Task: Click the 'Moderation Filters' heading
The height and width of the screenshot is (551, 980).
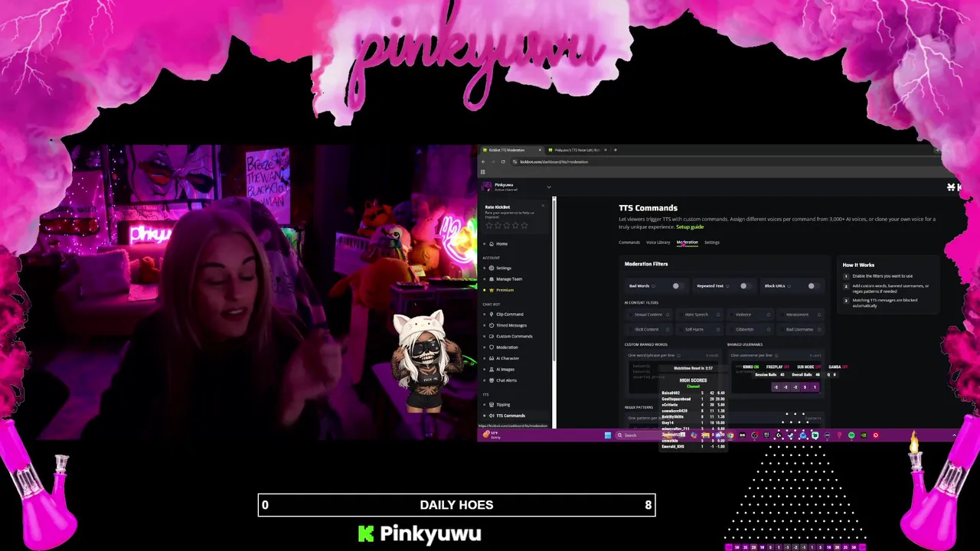Action: click(x=646, y=264)
